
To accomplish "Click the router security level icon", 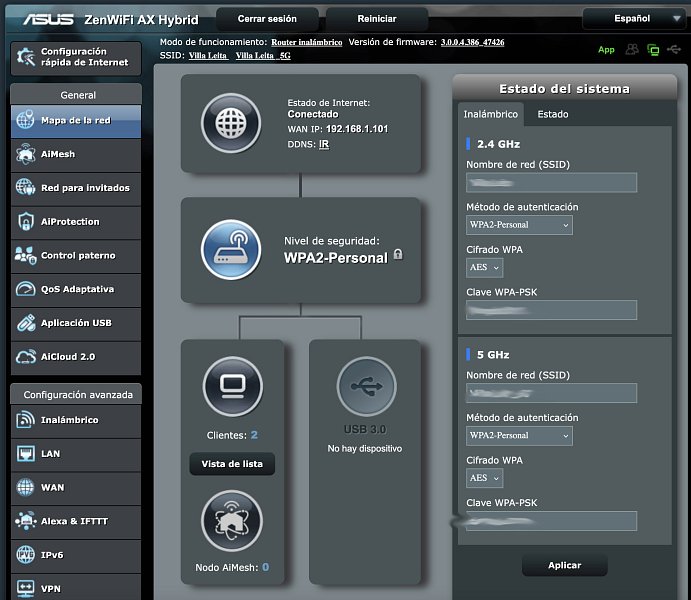I will [x=231, y=250].
